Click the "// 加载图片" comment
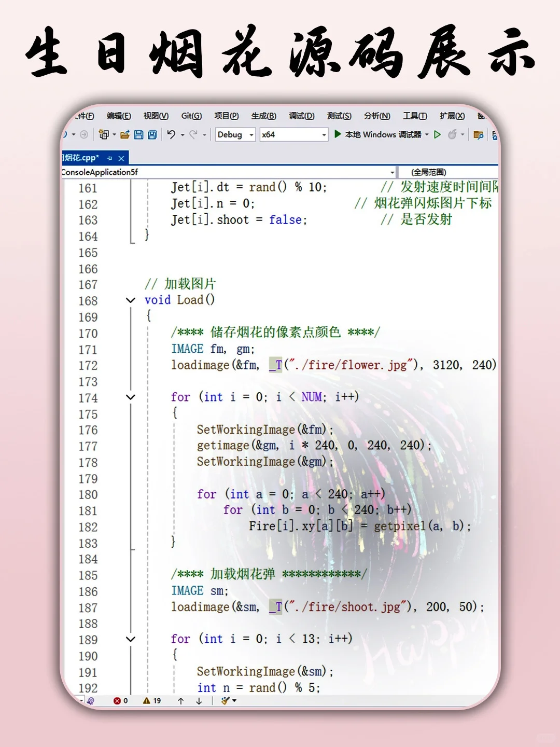This screenshot has height=747, width=560. (x=180, y=284)
